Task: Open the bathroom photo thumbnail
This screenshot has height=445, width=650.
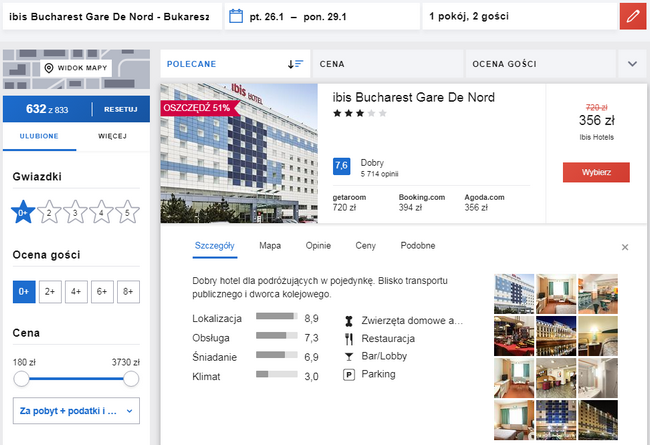Action: [x=598, y=378]
